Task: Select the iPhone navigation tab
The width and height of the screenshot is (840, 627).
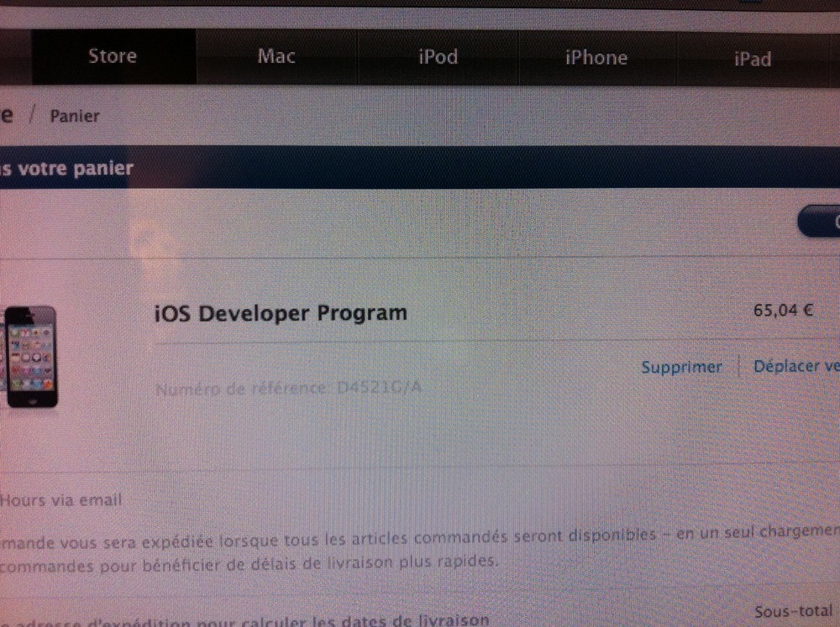Action: (596, 58)
